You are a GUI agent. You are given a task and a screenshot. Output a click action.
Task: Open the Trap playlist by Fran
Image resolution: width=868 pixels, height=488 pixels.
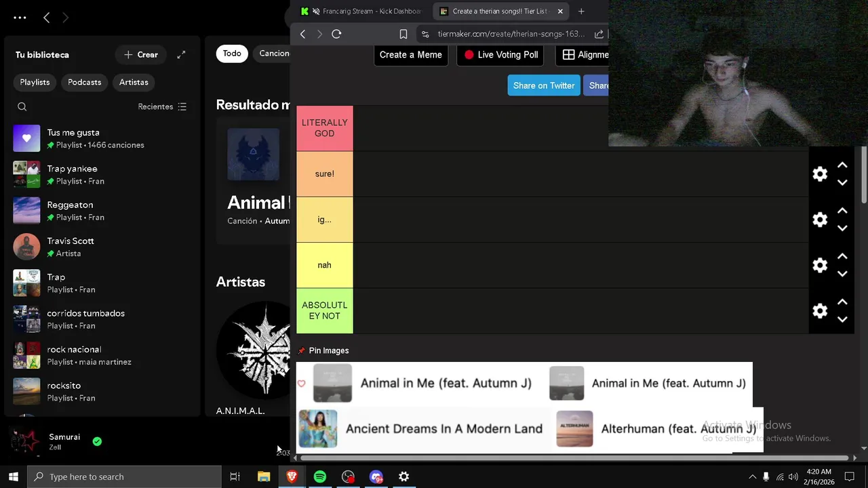pyautogui.click(x=102, y=283)
